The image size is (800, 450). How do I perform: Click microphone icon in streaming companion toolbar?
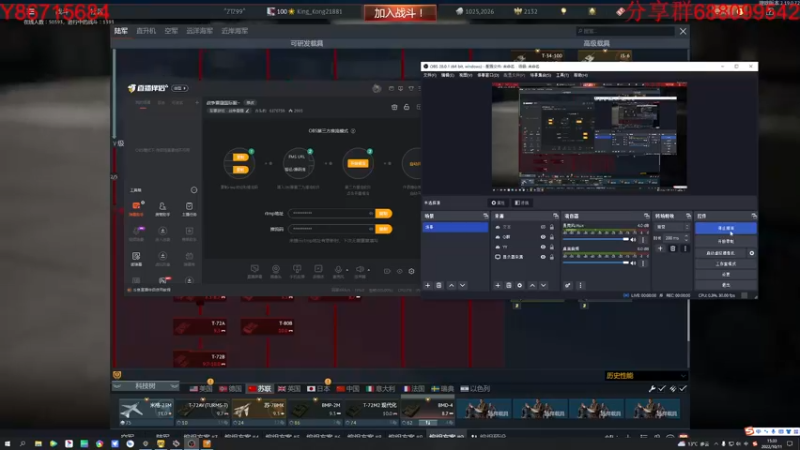338,269
